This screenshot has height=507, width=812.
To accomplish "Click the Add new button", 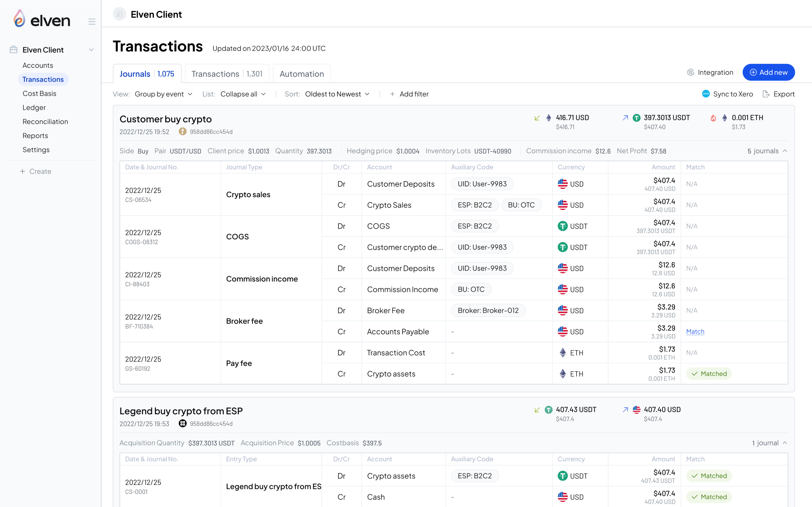I will click(768, 72).
